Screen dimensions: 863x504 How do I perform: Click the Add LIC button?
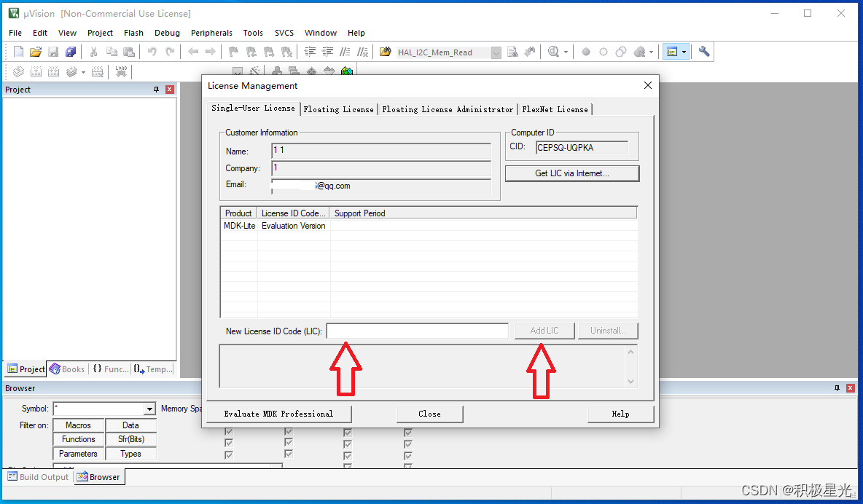coord(544,331)
